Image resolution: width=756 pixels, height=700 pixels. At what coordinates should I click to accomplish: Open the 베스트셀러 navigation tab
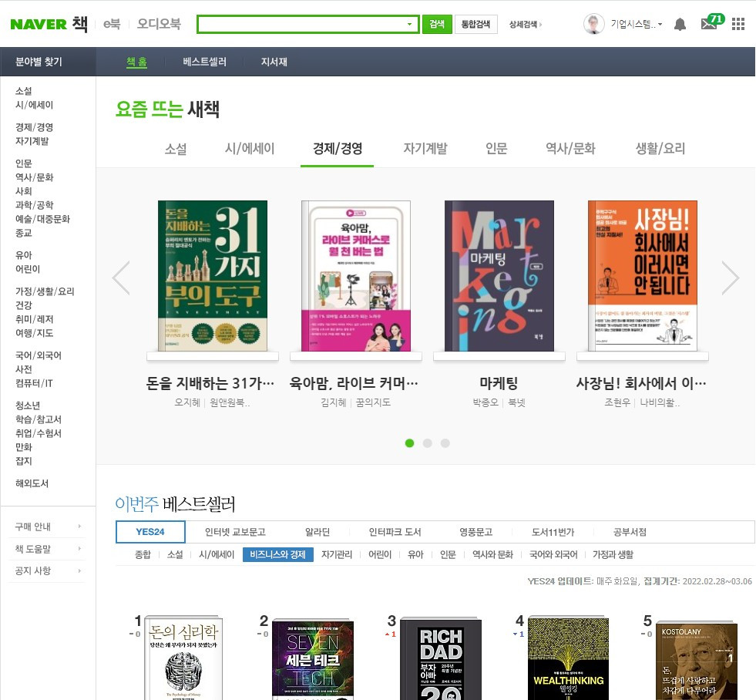[x=204, y=62]
